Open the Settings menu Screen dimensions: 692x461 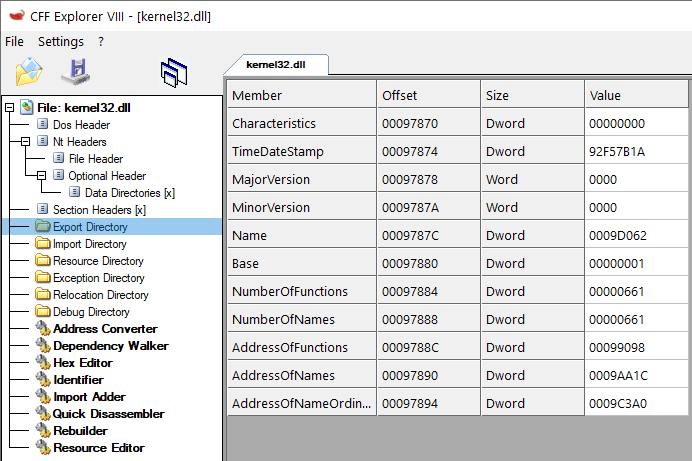pyautogui.click(x=60, y=41)
